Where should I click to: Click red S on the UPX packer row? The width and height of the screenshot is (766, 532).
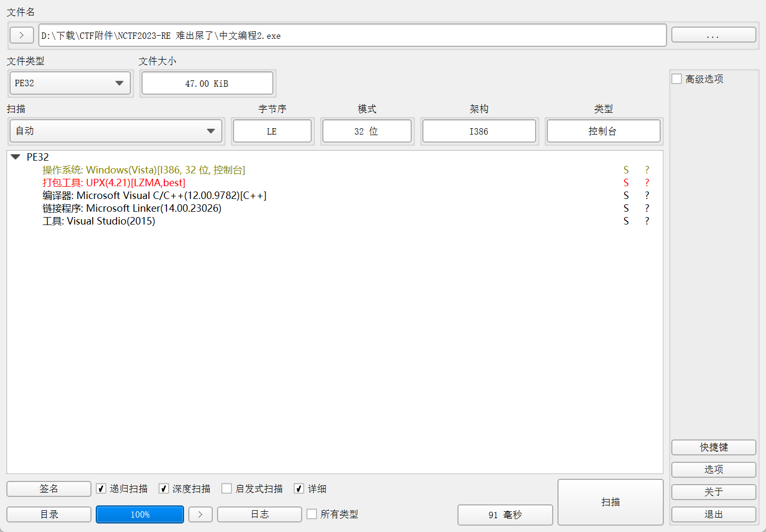(x=626, y=182)
